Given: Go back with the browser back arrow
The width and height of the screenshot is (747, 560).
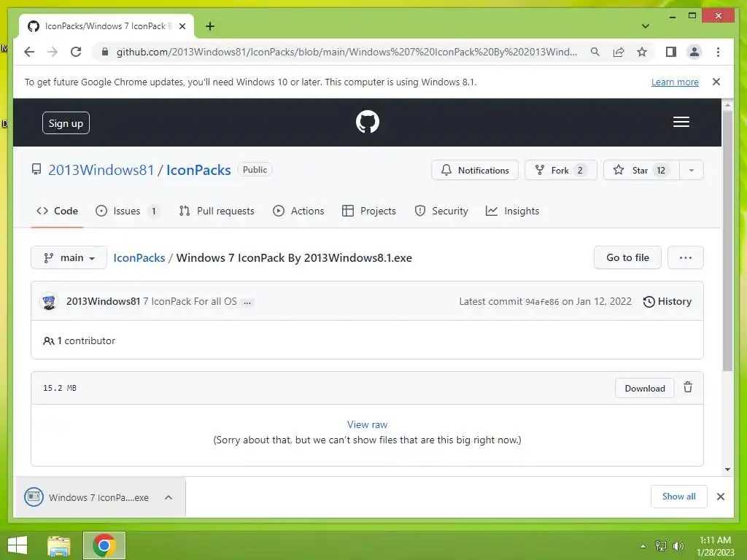Looking at the screenshot, I should point(29,52).
